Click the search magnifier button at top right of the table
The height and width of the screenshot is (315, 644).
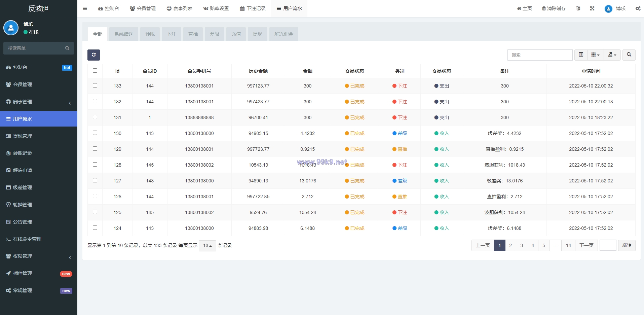pos(629,55)
